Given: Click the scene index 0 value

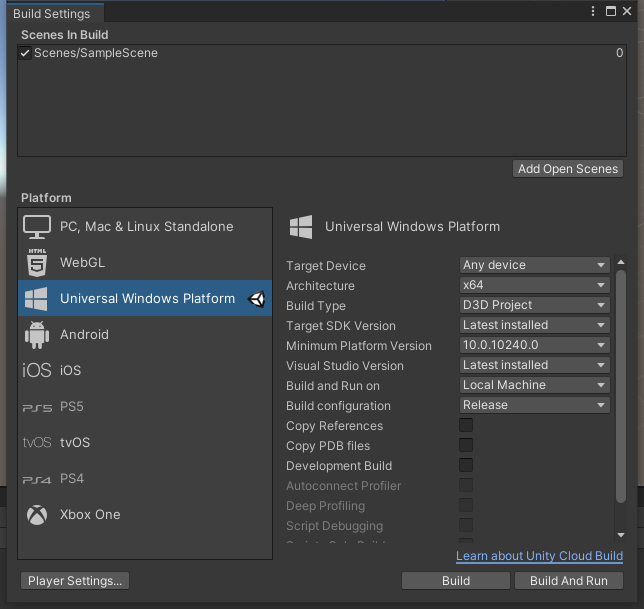Looking at the screenshot, I should tap(619, 53).
